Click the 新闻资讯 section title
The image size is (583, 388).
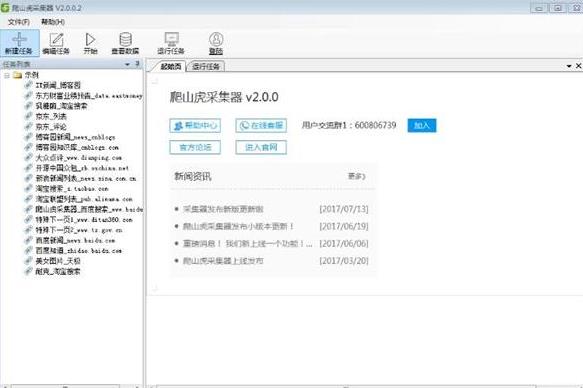(x=193, y=176)
